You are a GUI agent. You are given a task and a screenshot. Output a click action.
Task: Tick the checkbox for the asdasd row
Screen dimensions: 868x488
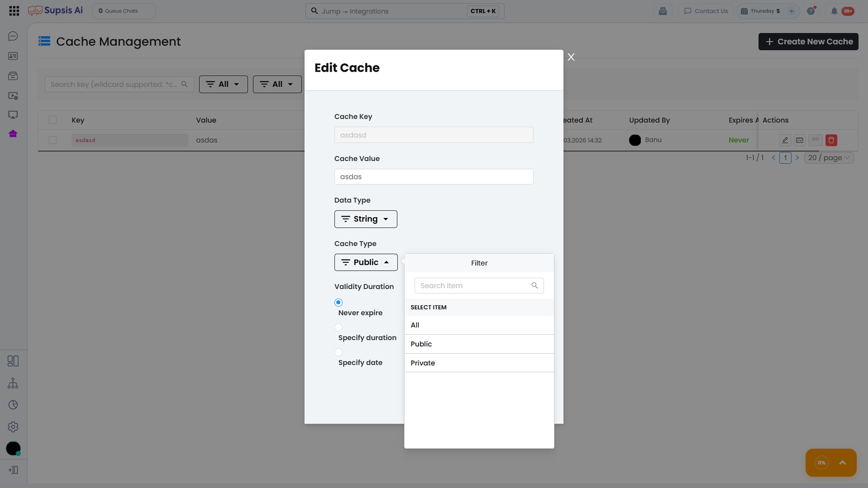coord(53,140)
